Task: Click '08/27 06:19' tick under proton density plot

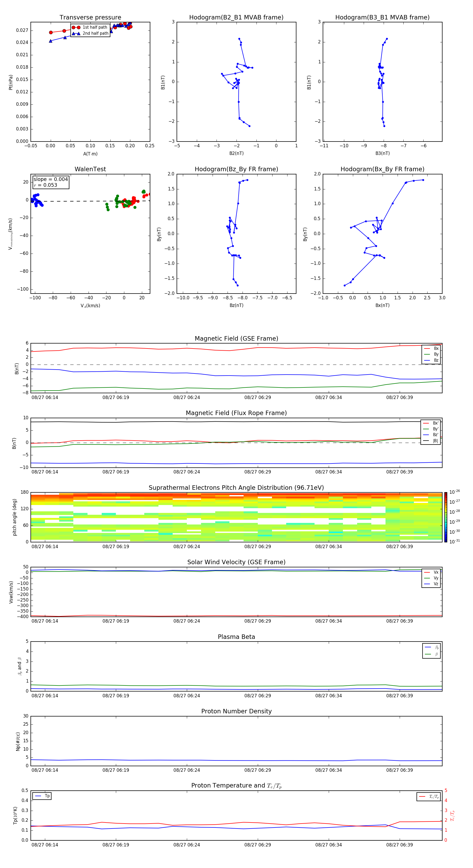Action: pyautogui.click(x=116, y=770)
